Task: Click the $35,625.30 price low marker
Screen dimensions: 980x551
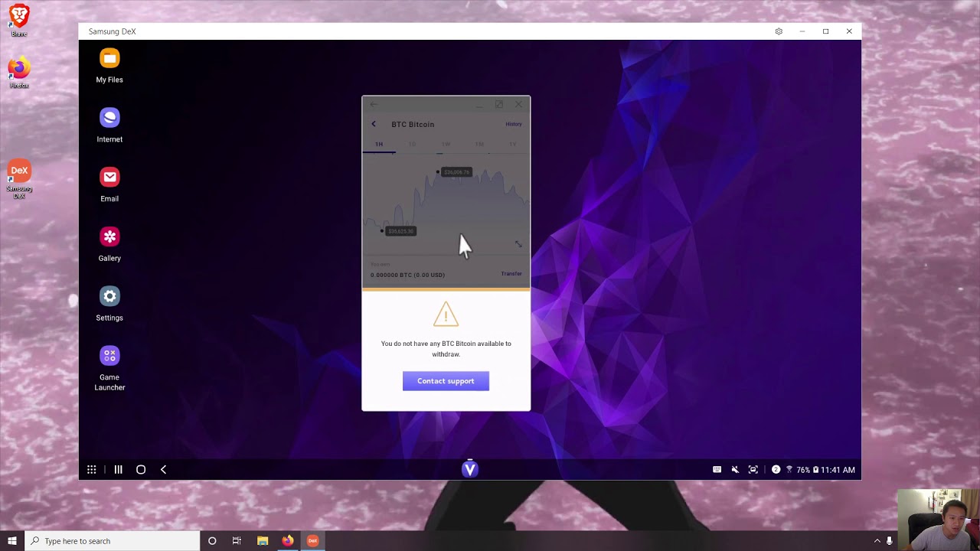Action: pyautogui.click(x=401, y=231)
